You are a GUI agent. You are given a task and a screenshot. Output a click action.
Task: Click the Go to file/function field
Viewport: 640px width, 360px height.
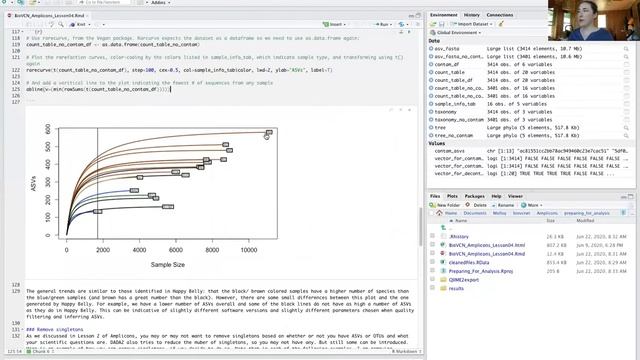point(103,2)
